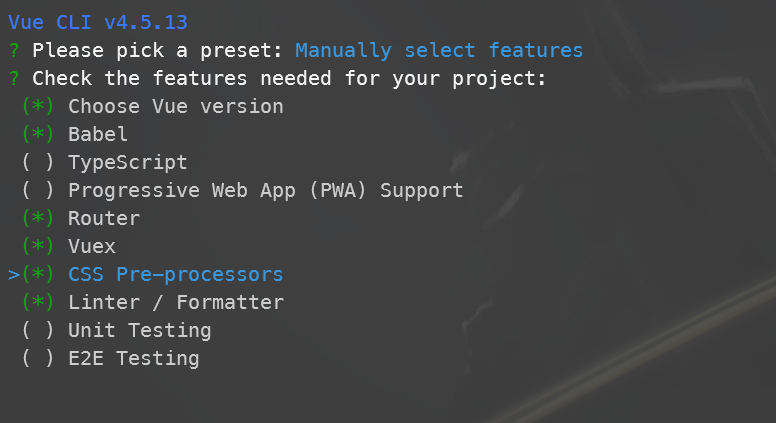Toggle off the Router checkbox marker
The image size is (776, 423).
point(38,218)
